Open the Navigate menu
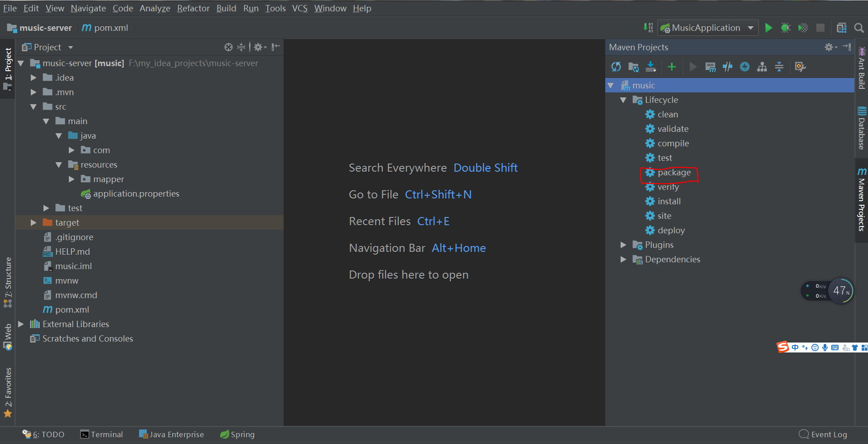This screenshot has height=444, width=868. click(88, 8)
